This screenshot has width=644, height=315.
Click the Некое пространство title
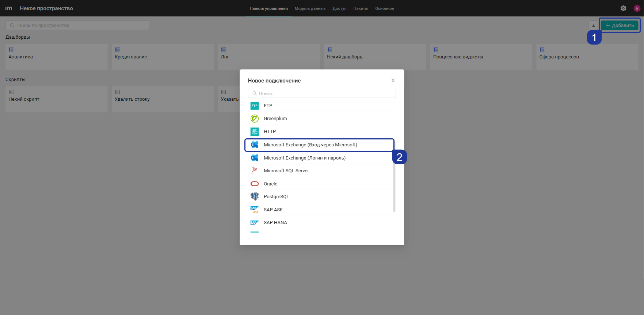click(x=46, y=8)
